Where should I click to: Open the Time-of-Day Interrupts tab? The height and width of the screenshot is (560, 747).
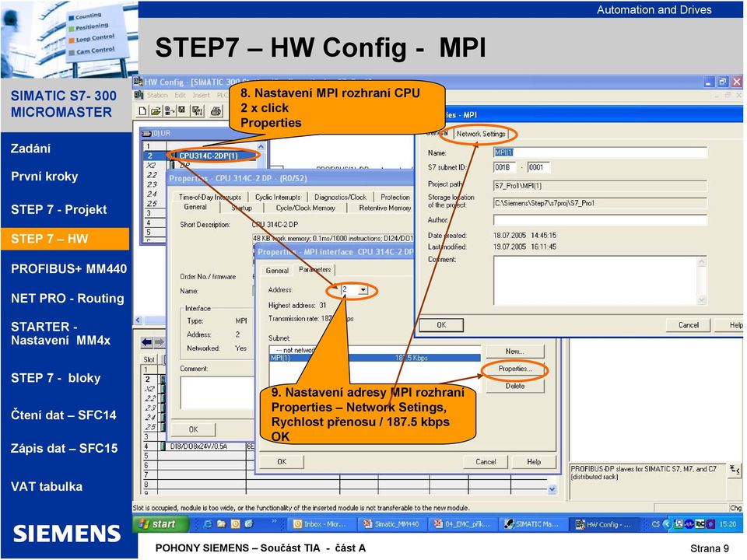pos(209,197)
